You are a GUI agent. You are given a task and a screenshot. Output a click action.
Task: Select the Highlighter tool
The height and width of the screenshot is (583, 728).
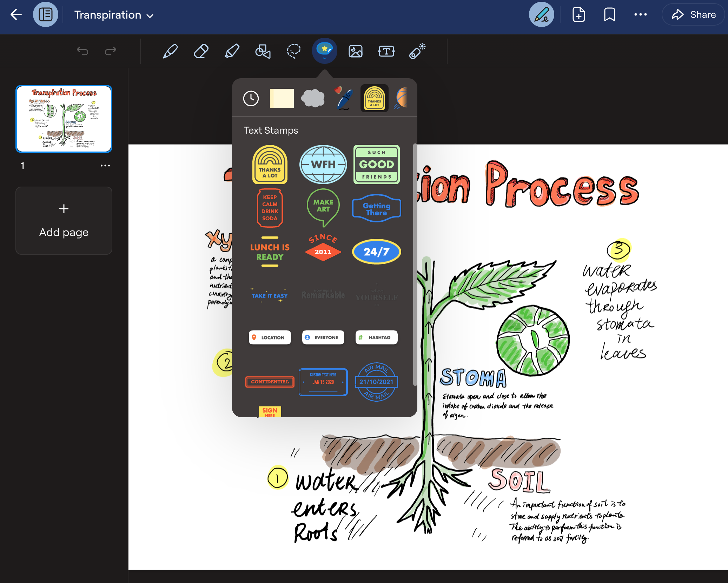coord(232,51)
